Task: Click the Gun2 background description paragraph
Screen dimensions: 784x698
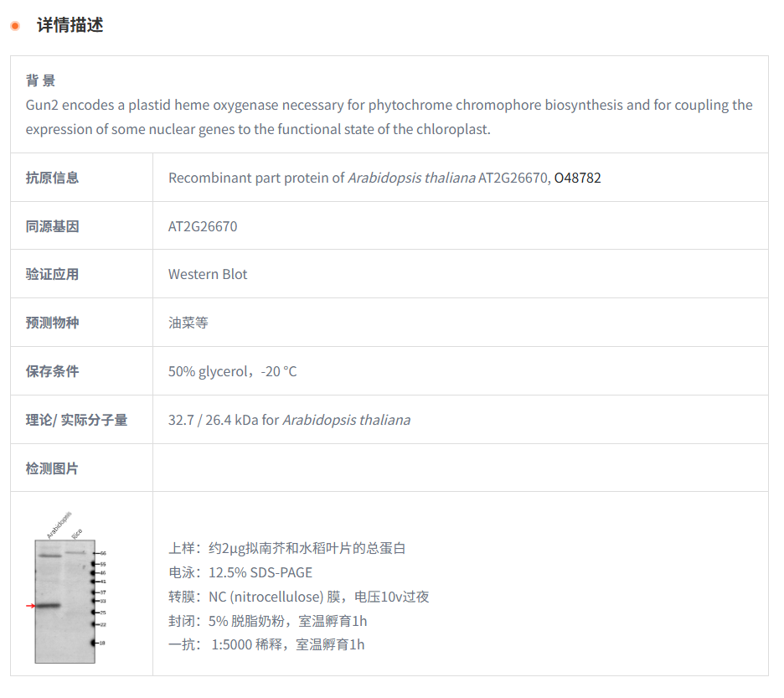Action: 389,116
